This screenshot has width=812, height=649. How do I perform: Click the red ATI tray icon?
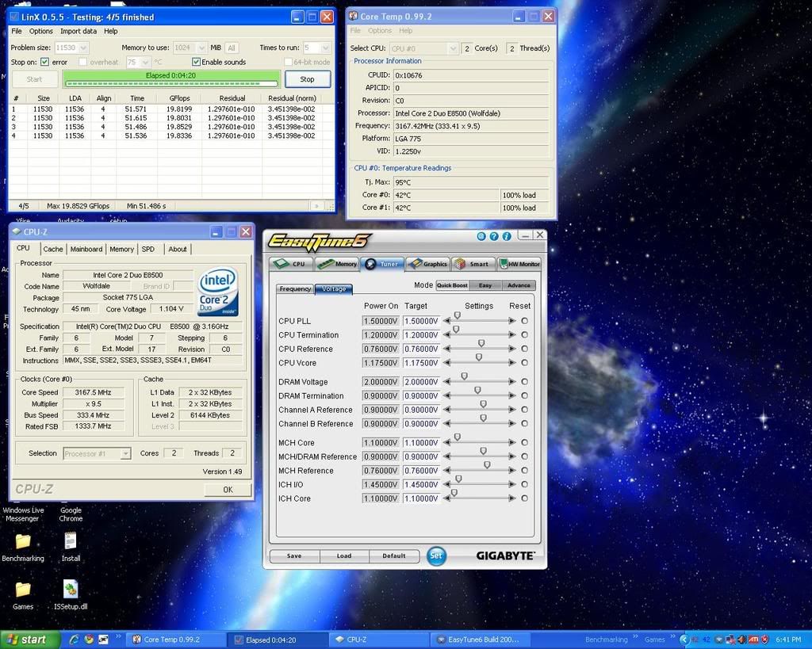[753, 639]
